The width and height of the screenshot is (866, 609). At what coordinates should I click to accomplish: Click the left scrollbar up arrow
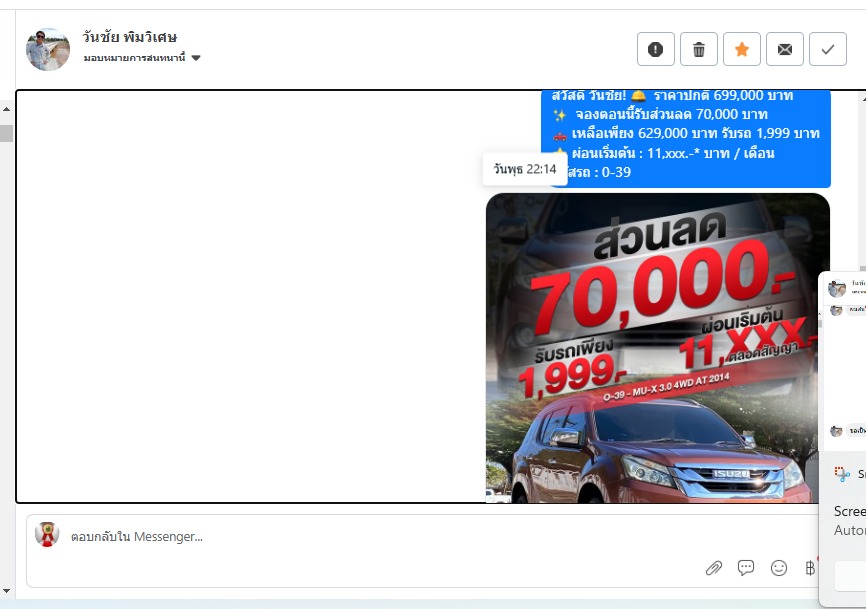tap(7, 109)
